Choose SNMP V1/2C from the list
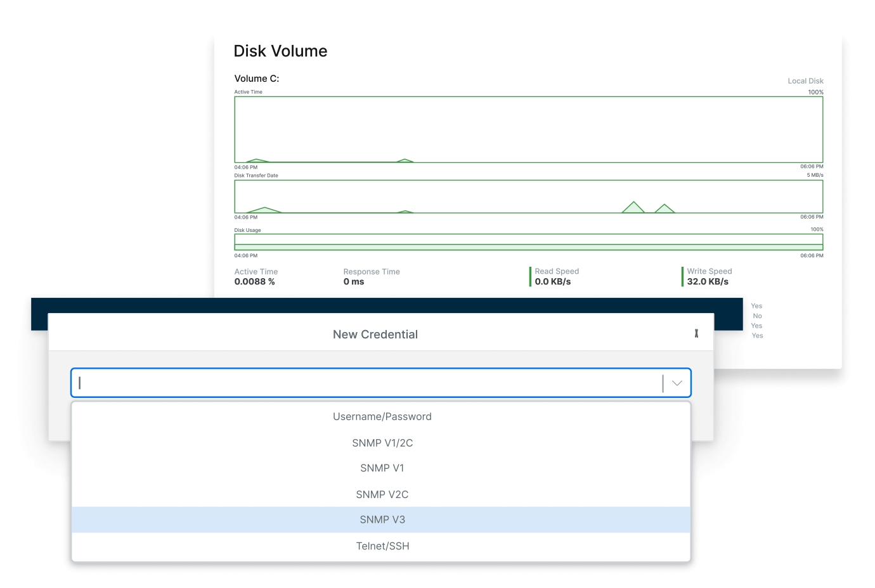Image resolution: width=875 pixels, height=588 pixels. [x=382, y=443]
